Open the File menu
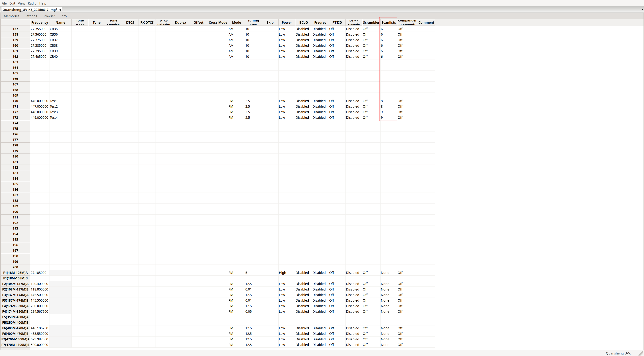This screenshot has height=356, width=644. (x=4, y=3)
